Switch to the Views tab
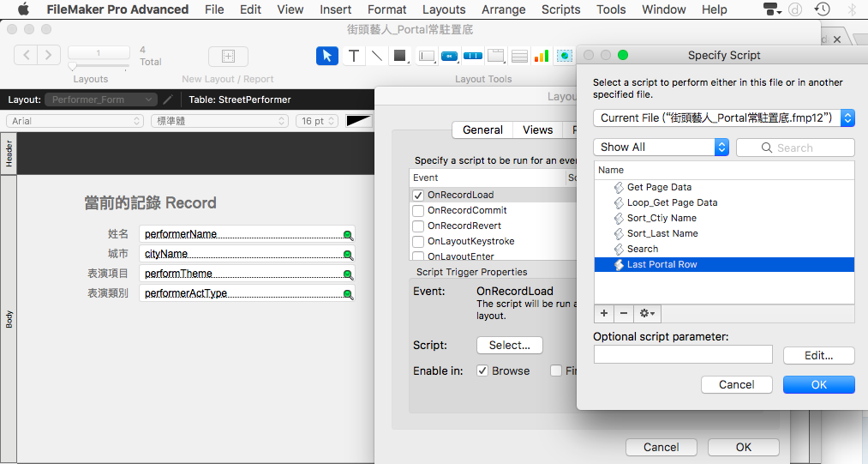Image resolution: width=868 pixels, height=464 pixels. (537, 130)
